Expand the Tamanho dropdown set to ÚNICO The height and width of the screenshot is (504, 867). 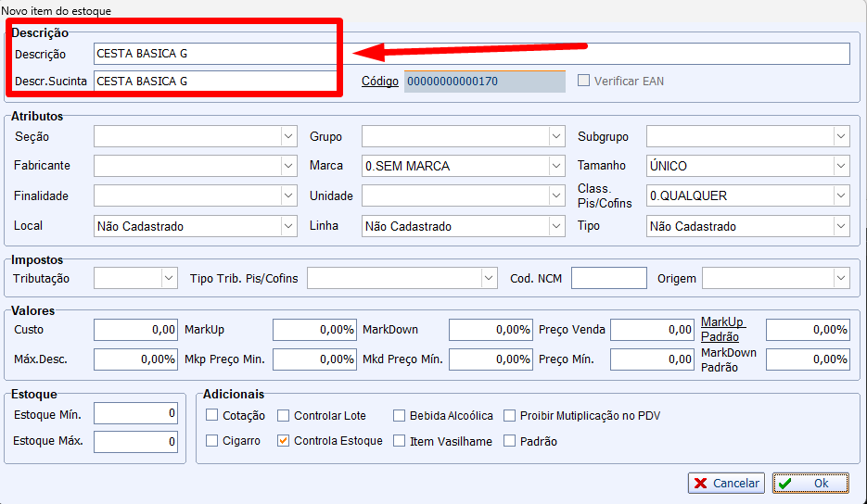[x=841, y=167]
